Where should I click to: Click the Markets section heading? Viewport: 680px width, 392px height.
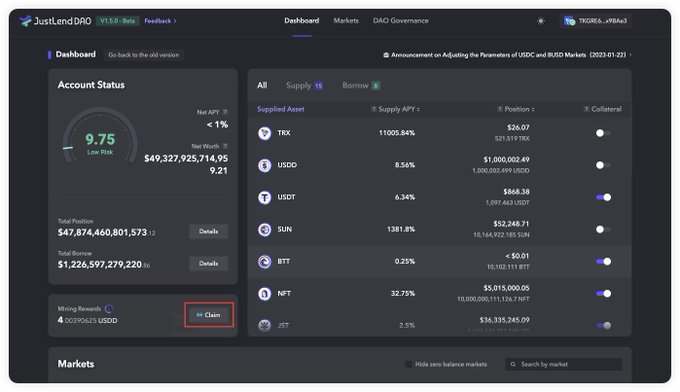click(x=76, y=364)
